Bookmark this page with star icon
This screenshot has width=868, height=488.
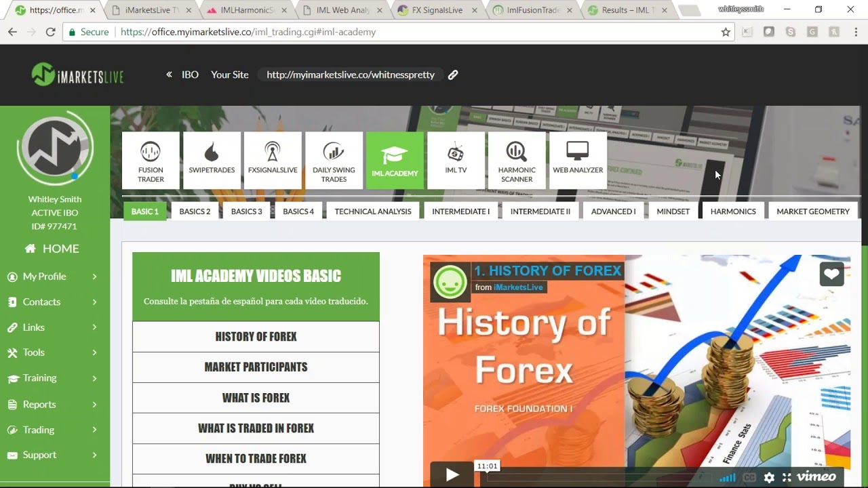point(726,32)
